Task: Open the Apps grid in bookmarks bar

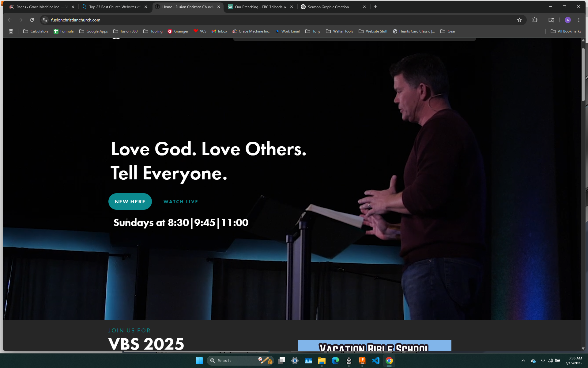Action: [x=11, y=31]
